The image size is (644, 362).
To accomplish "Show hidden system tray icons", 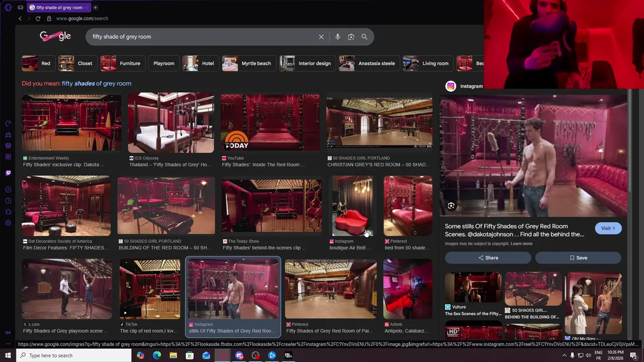I will (x=564, y=355).
